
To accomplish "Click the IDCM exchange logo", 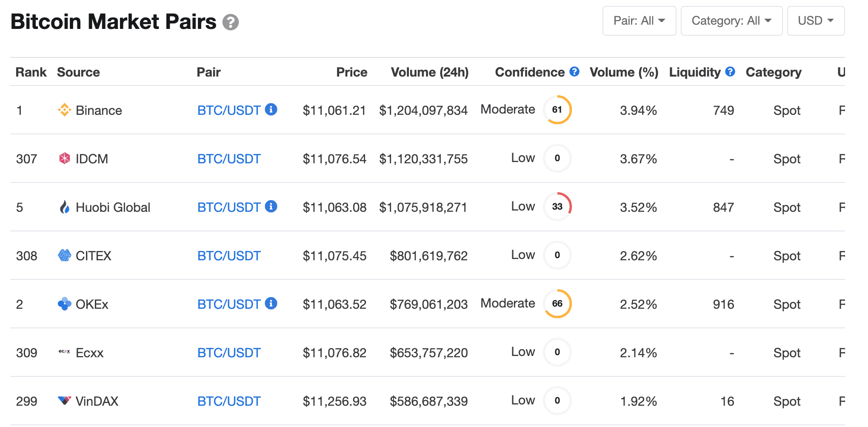I will point(64,159).
